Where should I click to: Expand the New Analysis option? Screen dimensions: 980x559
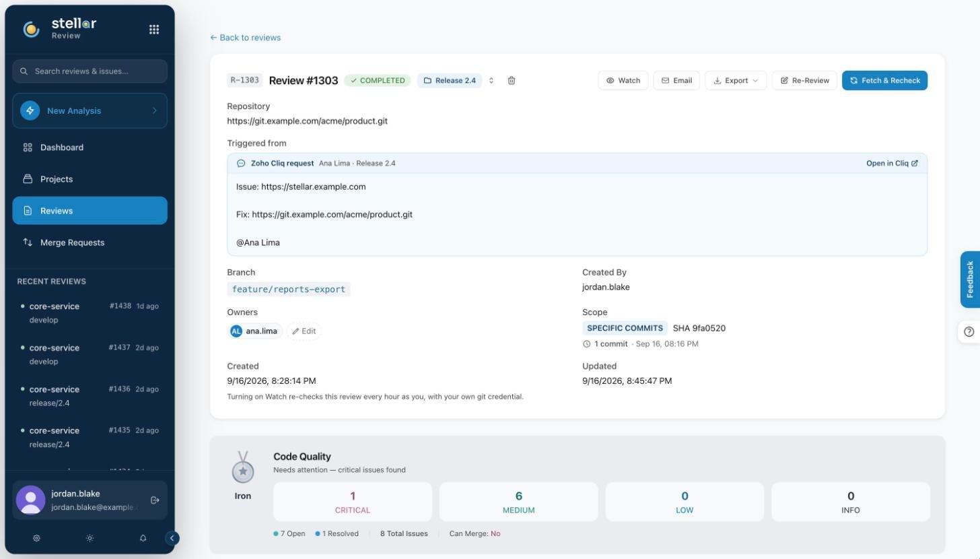click(90, 110)
